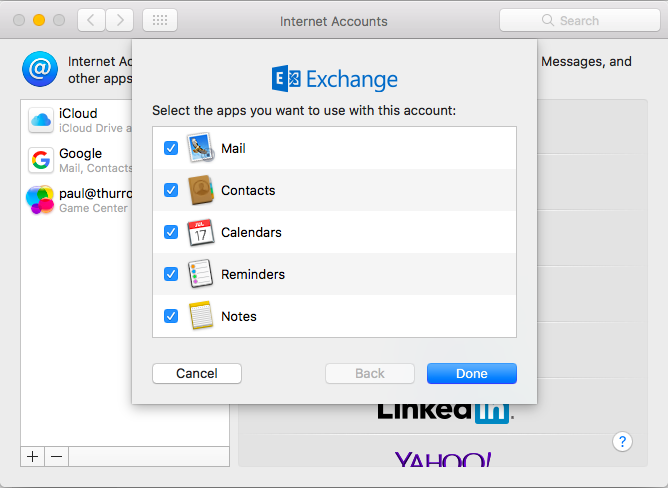Click the Reminders list icon
The width and height of the screenshot is (668, 488).
pos(201,274)
